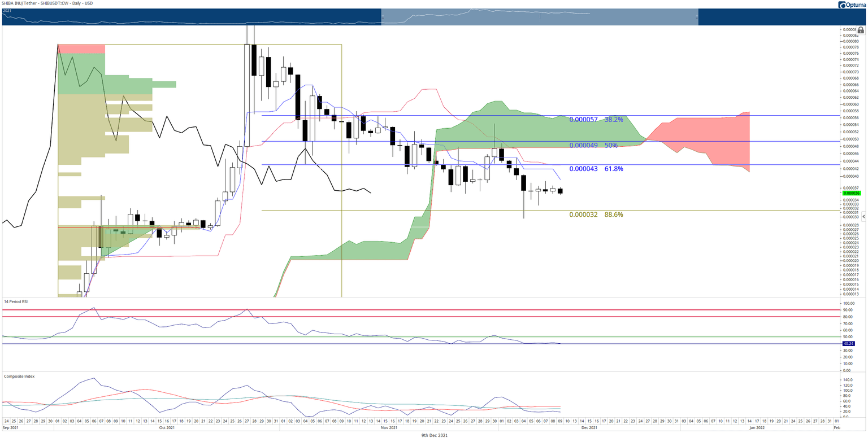The height and width of the screenshot is (442, 868).
Task: Click the 0.000049 50% Fibonacci label
Action: pos(593,145)
